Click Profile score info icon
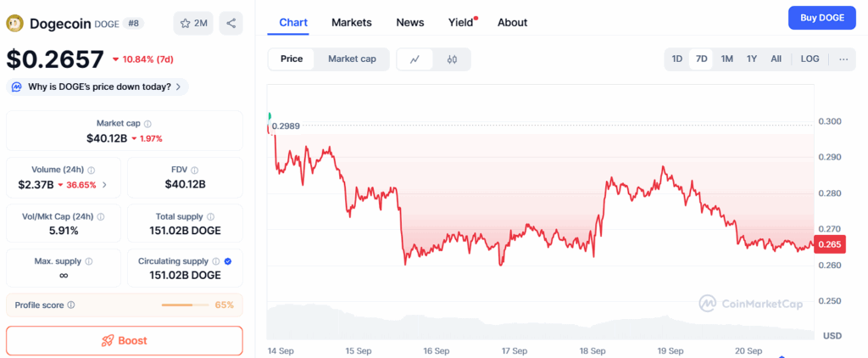868x358 pixels. click(70, 305)
